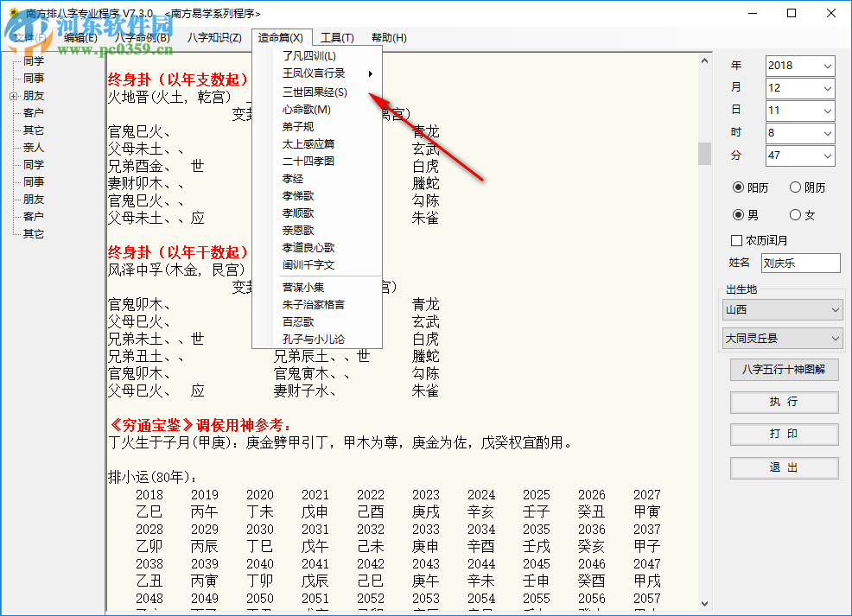The height and width of the screenshot is (616, 852).
Task: Expand the 朋友 tree node
Action: (x=15, y=95)
